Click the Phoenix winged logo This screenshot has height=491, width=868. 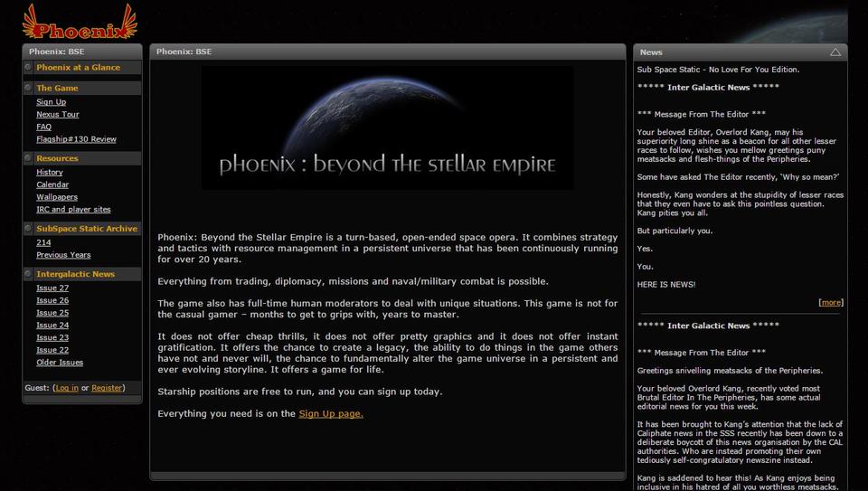tap(80, 22)
